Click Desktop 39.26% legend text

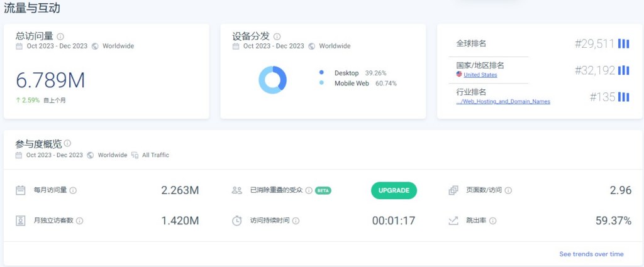coord(360,73)
